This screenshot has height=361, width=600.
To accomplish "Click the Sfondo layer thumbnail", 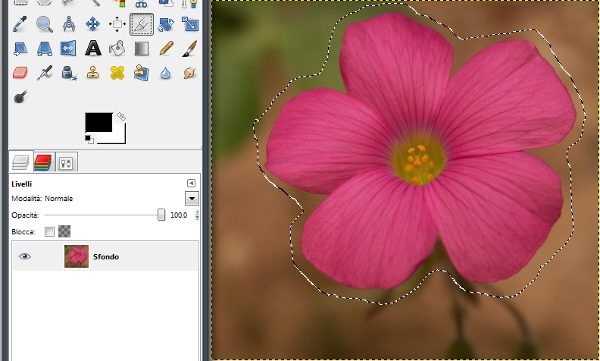I will tap(77, 256).
